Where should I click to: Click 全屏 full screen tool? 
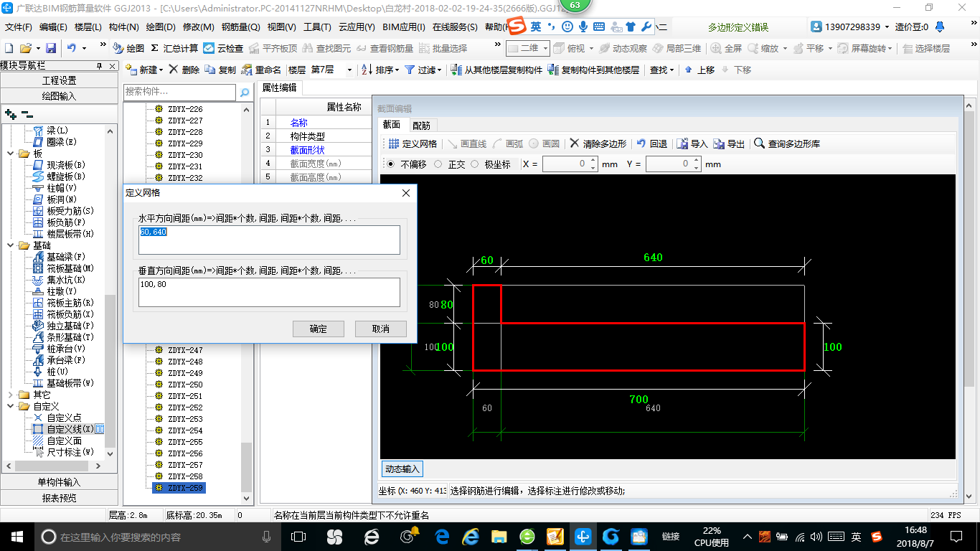(x=727, y=48)
